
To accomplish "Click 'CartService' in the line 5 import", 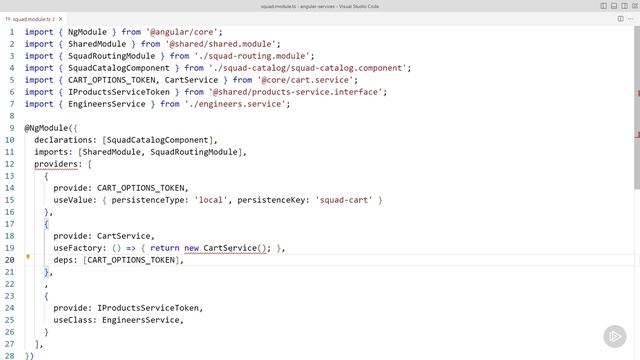I will pyautogui.click(x=191, y=80).
